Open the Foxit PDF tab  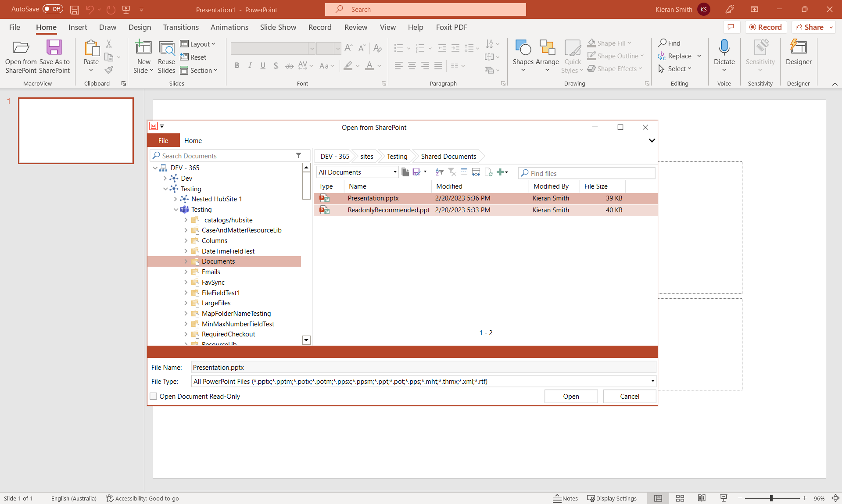(451, 27)
